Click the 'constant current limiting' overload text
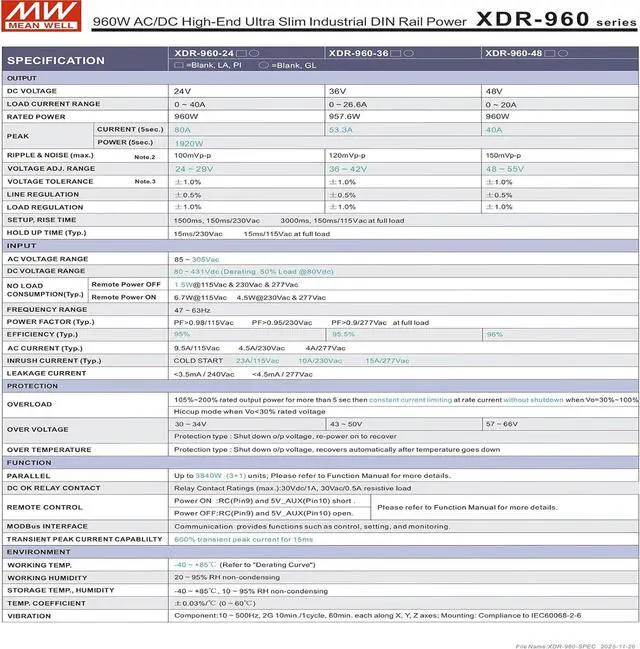 (x=413, y=400)
